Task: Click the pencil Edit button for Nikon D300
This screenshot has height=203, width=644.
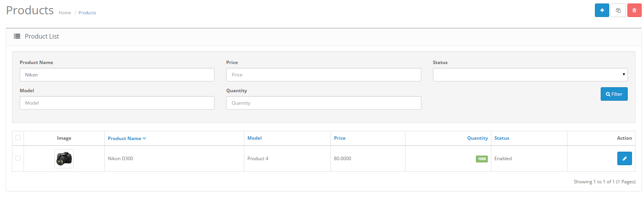Action: coord(624,159)
